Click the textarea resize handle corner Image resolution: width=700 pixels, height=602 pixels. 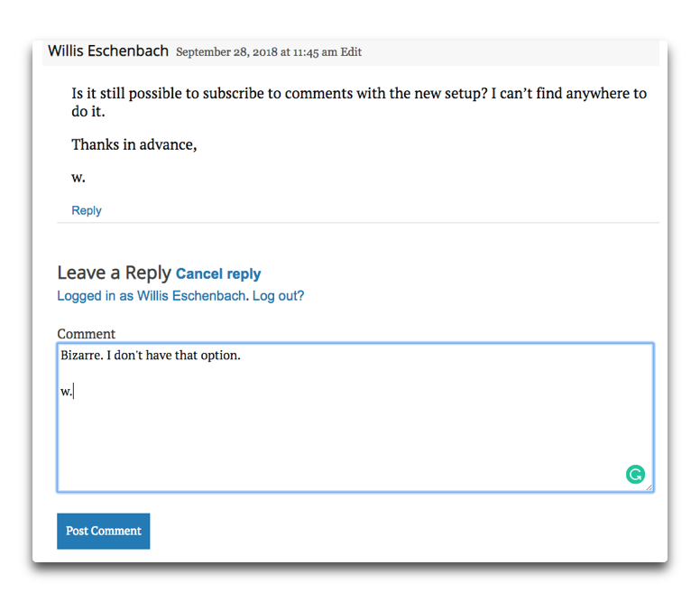point(649,487)
